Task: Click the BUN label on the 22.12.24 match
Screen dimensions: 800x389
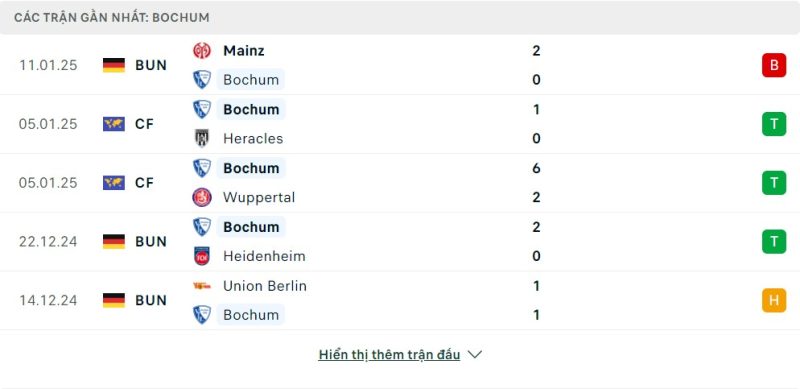Action: (x=151, y=241)
